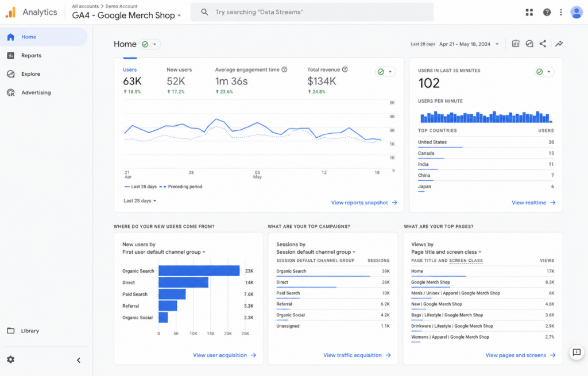Click the All accounts breadcrumb
Viewport: 588px width, 376px height.
click(86, 6)
